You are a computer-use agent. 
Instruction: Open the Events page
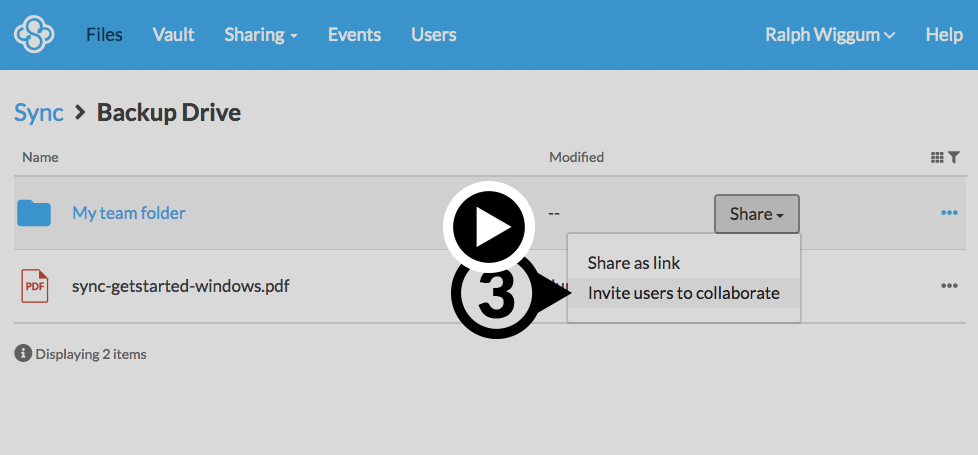[x=354, y=35]
